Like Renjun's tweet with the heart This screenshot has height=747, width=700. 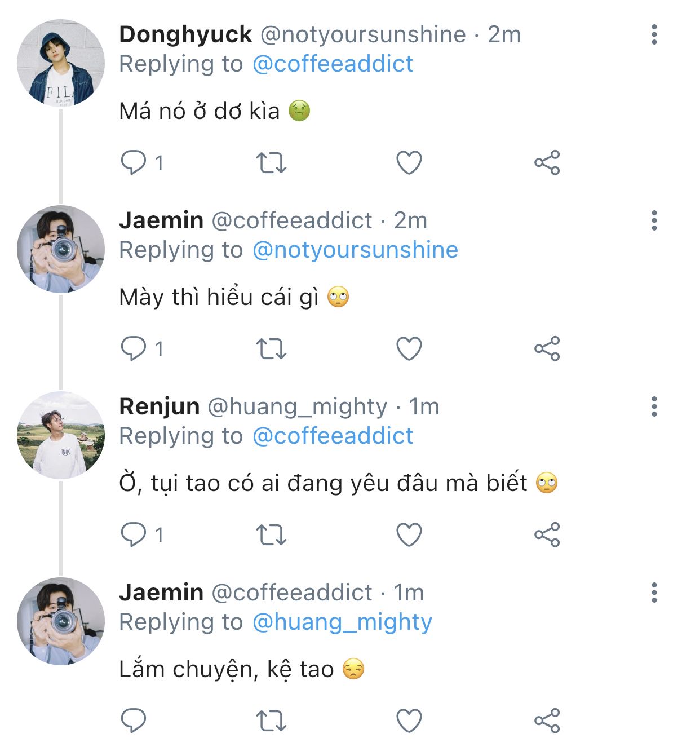[409, 534]
